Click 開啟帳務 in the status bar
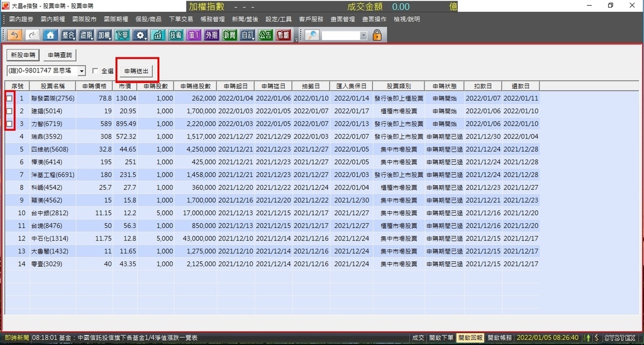Image resolution: width=644 pixels, height=345 pixels. [x=500, y=337]
